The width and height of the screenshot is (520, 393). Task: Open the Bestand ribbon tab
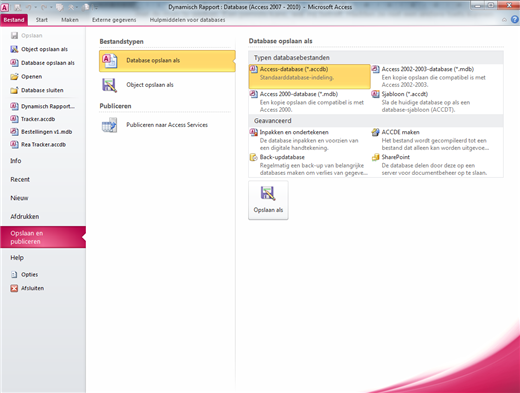tap(14, 20)
